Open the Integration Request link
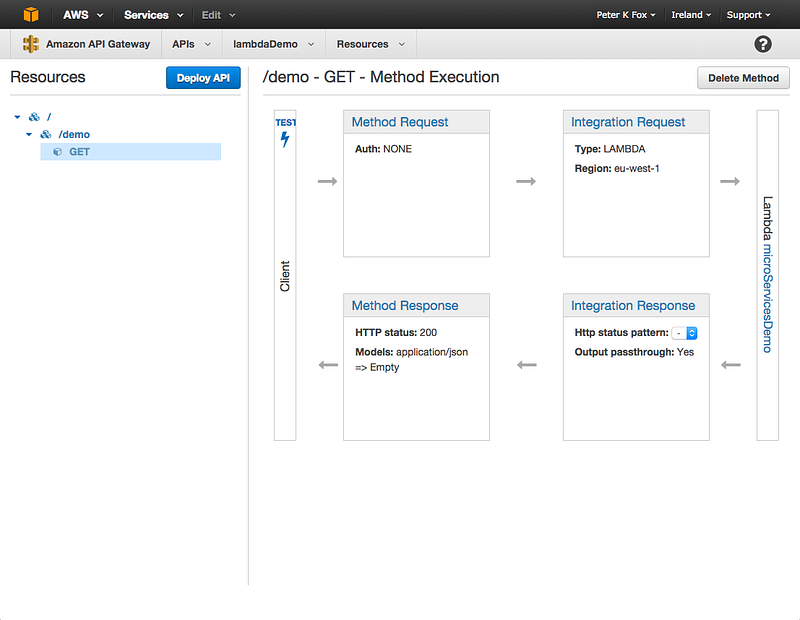 628,122
